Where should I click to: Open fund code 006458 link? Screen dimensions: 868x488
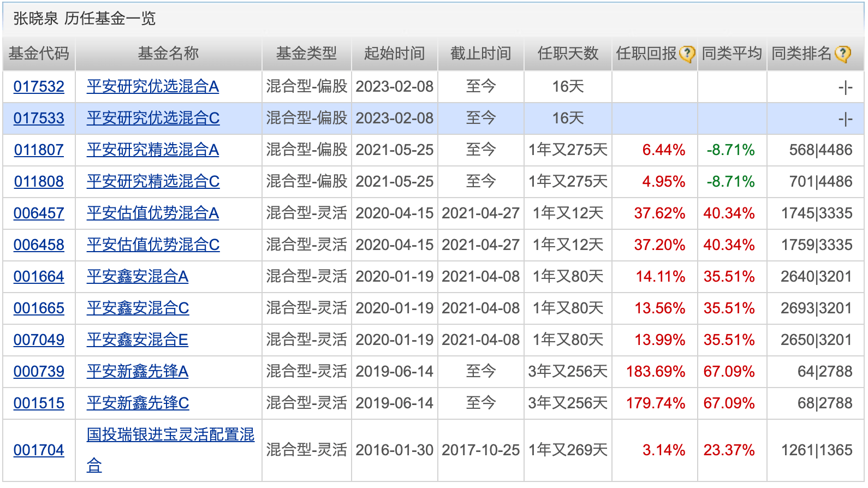click(39, 245)
